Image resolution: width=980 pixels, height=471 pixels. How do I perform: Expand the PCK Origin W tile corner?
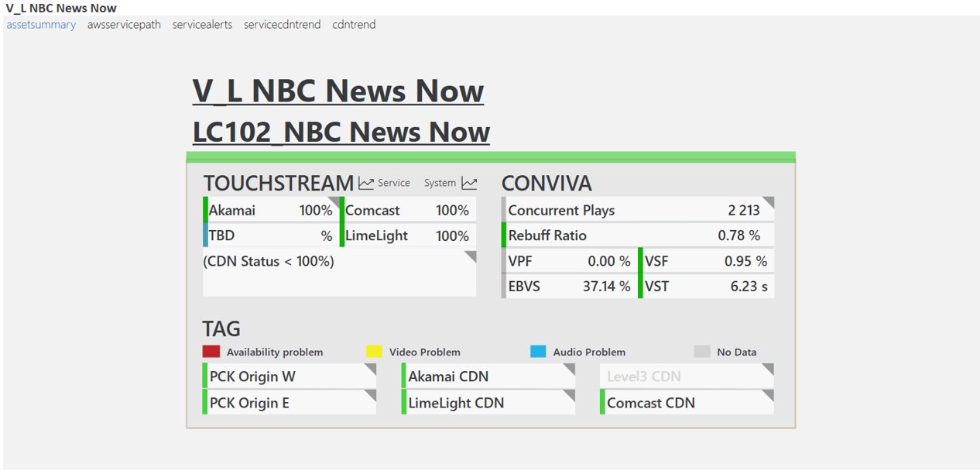pyautogui.click(x=371, y=370)
